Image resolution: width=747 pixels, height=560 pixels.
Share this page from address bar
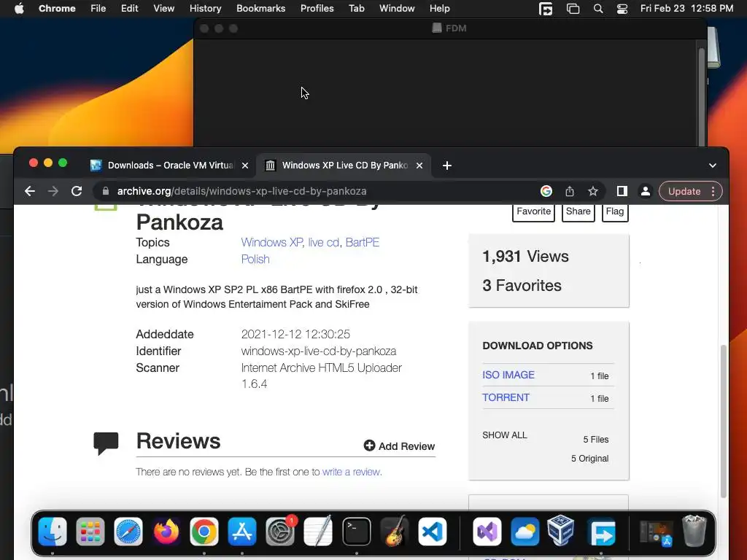570,192
